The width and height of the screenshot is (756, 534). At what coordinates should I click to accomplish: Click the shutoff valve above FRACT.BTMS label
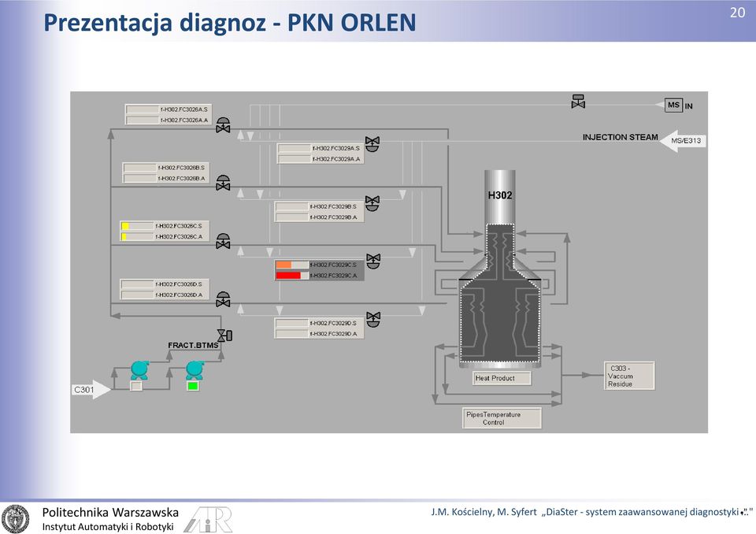pos(224,335)
